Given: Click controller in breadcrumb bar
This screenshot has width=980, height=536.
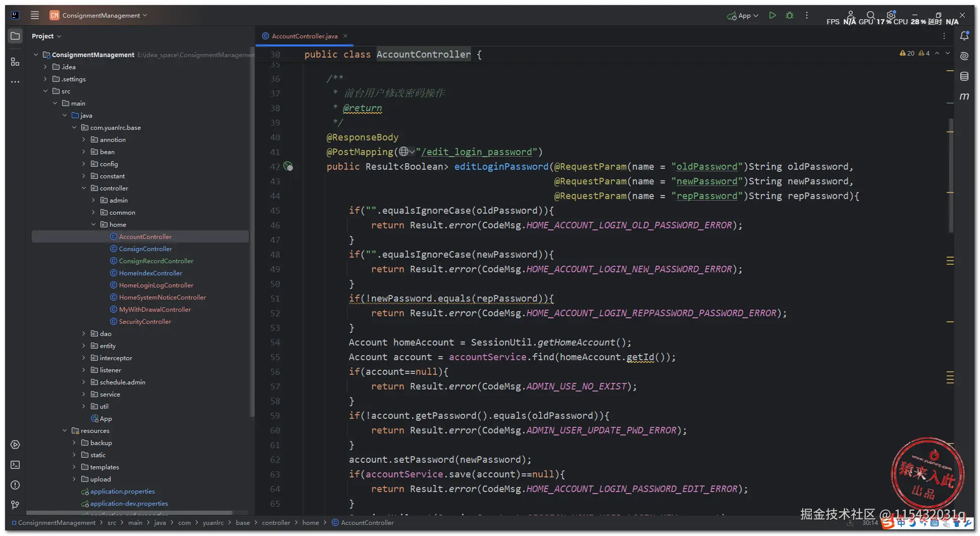Looking at the screenshot, I should coord(276,523).
